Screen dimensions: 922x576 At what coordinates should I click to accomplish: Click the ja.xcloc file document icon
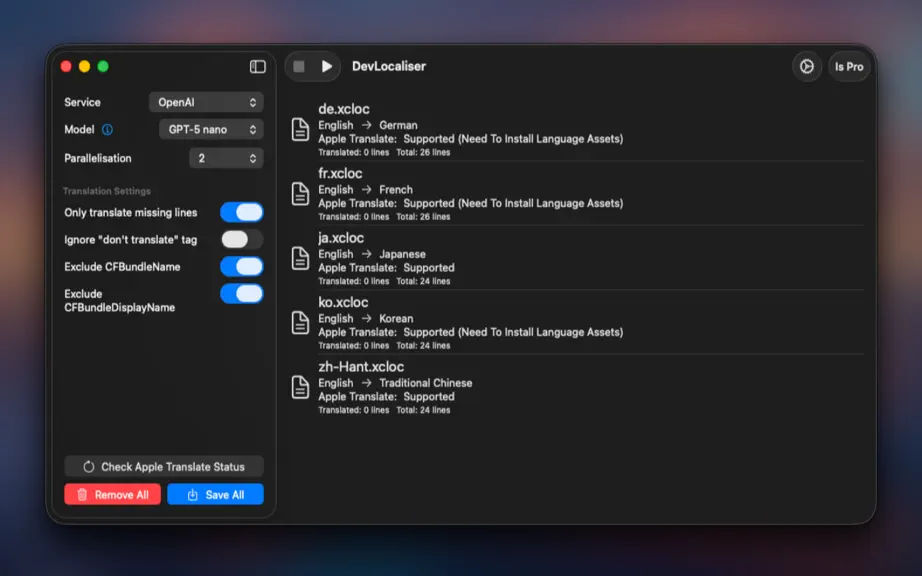(x=300, y=258)
